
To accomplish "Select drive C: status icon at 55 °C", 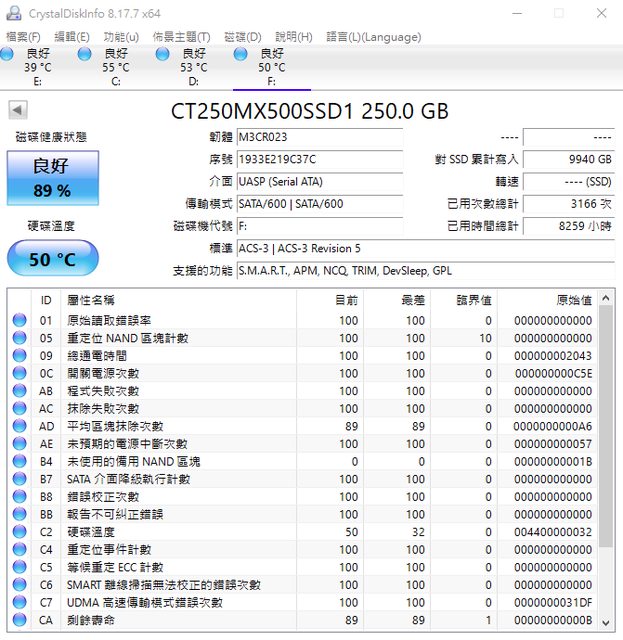I will click(x=84, y=54).
